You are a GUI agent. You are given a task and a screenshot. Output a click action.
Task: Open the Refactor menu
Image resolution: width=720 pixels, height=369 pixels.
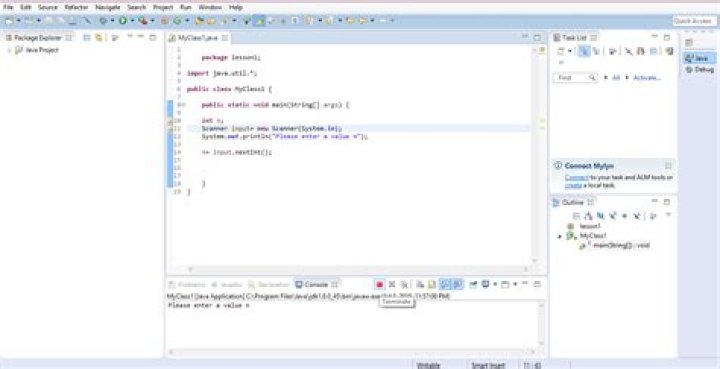[76, 7]
